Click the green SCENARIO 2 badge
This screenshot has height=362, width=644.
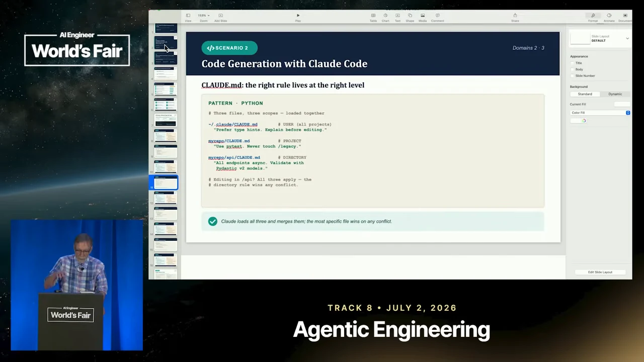click(x=229, y=48)
